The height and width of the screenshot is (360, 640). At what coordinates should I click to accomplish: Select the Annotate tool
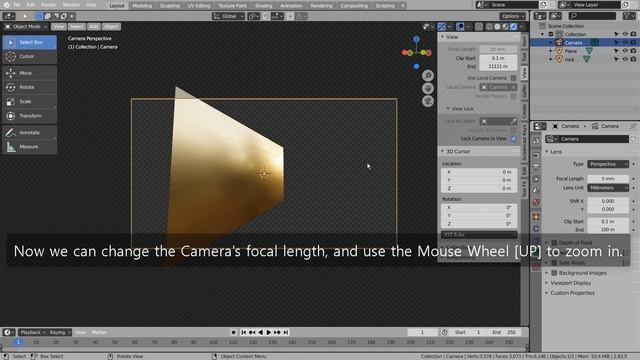(29, 132)
